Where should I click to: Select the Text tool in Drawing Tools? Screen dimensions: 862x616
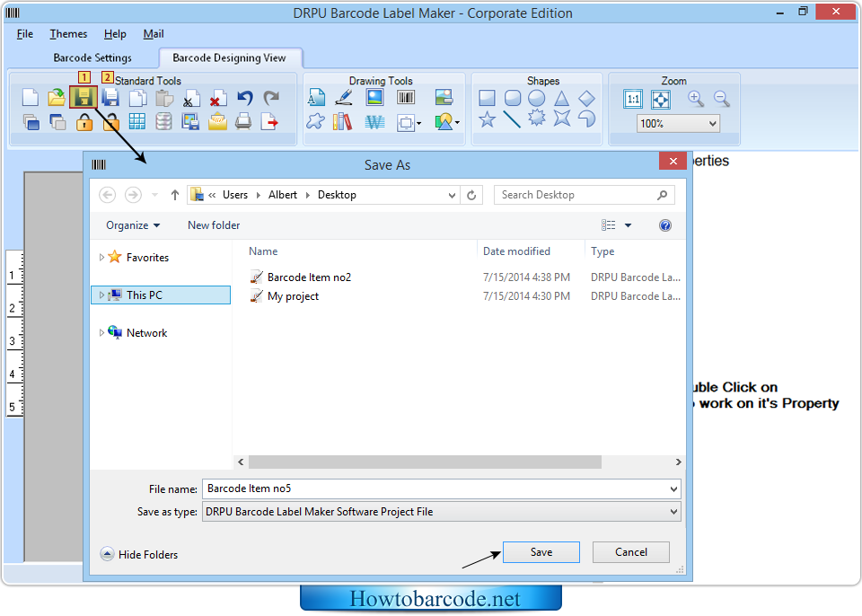(x=316, y=97)
